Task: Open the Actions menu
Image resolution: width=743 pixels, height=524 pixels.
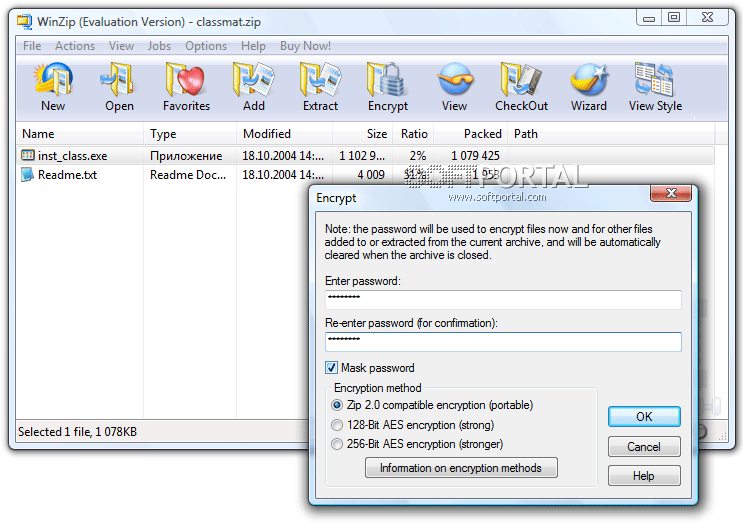Action: 75,46
